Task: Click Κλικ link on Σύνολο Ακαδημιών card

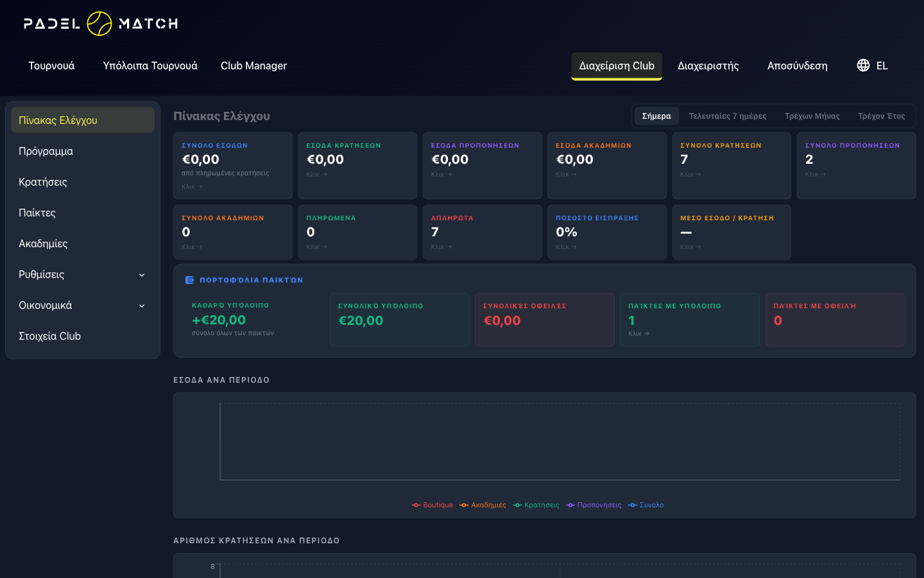Action: pos(192,247)
